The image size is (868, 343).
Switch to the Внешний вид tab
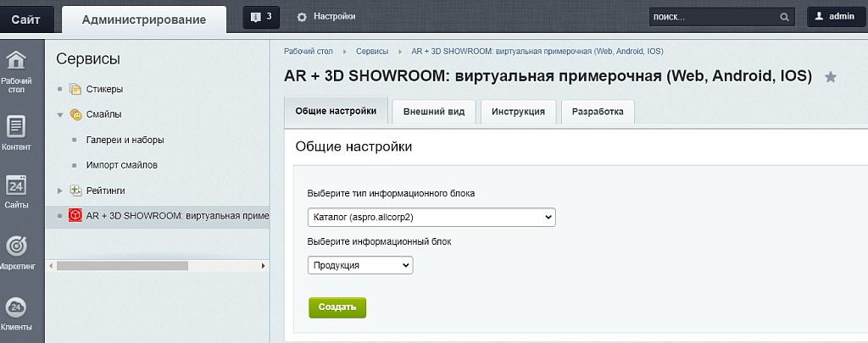click(433, 112)
